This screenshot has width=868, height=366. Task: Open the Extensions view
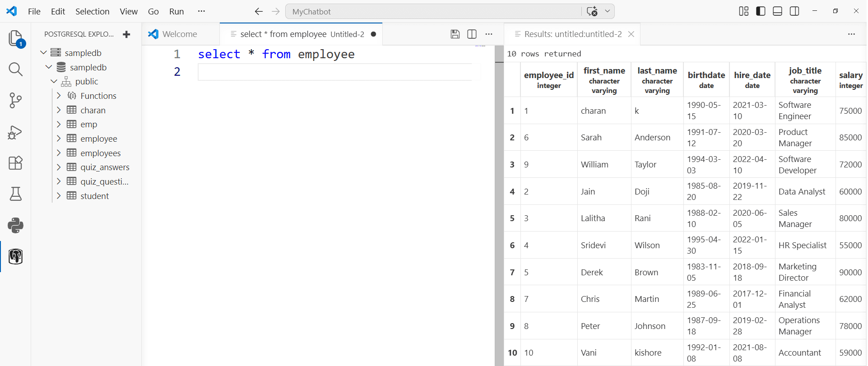[15, 163]
